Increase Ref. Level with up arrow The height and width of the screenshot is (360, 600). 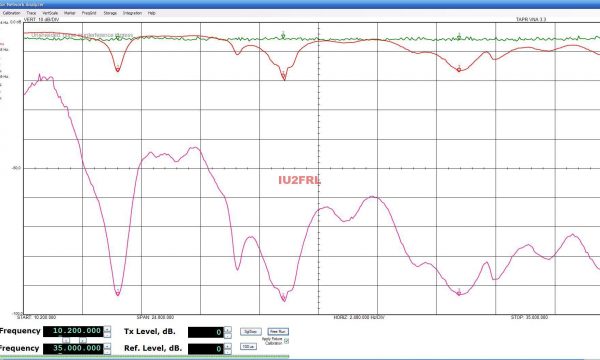[228, 346]
